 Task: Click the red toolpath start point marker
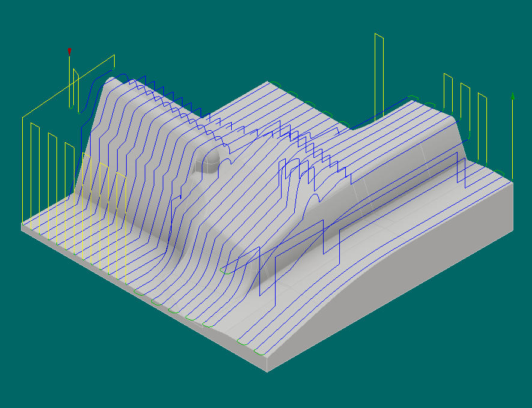[70, 50]
